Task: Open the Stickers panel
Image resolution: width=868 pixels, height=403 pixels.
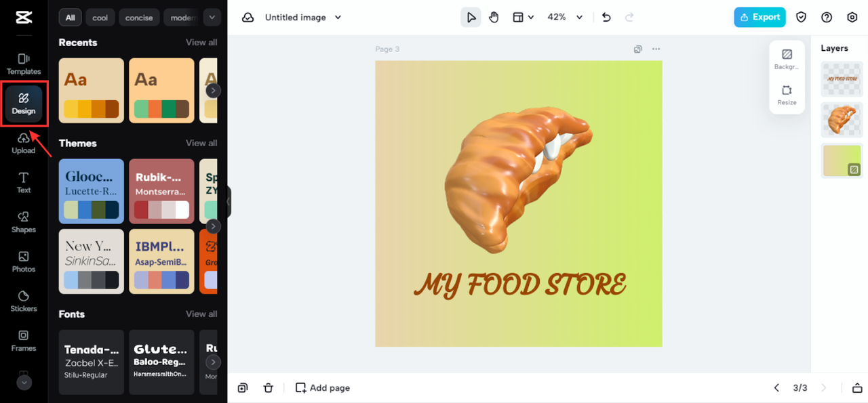Action: pyautogui.click(x=24, y=301)
